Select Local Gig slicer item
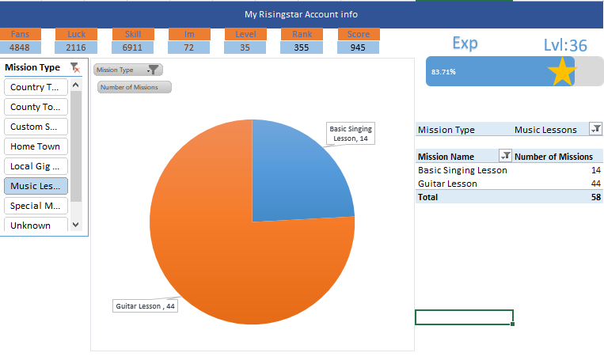604x364 pixels. click(x=36, y=166)
